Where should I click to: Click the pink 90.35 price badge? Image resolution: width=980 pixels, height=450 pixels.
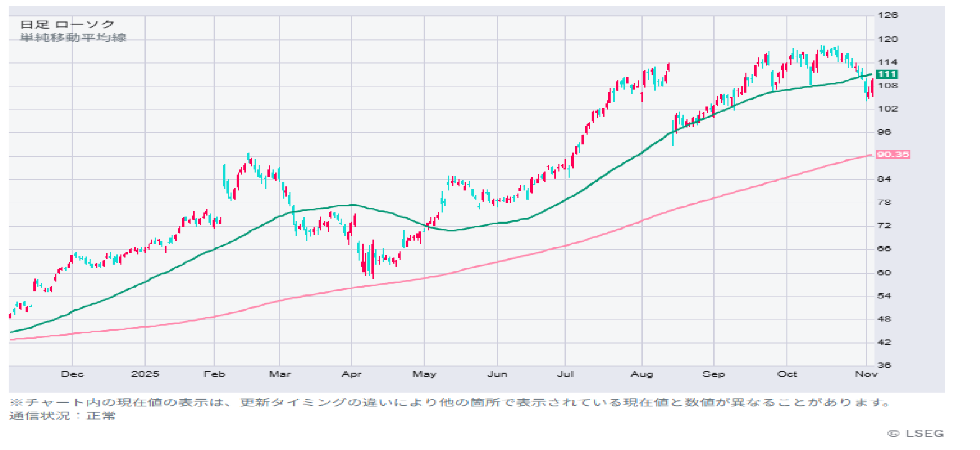click(x=892, y=154)
